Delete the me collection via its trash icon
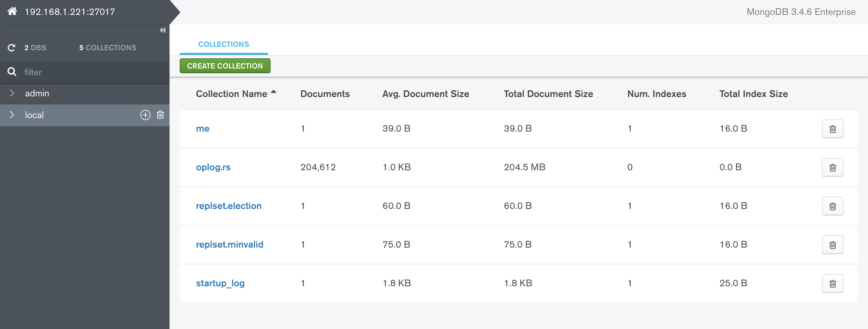The image size is (868, 329). tap(833, 129)
